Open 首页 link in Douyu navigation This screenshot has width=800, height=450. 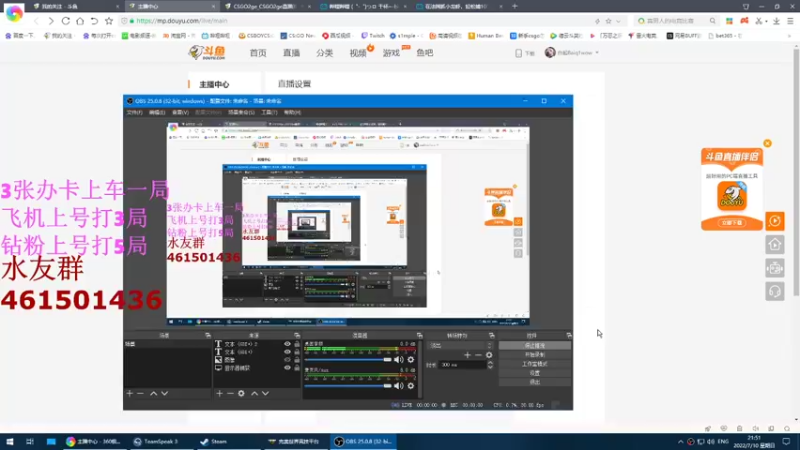click(x=258, y=53)
